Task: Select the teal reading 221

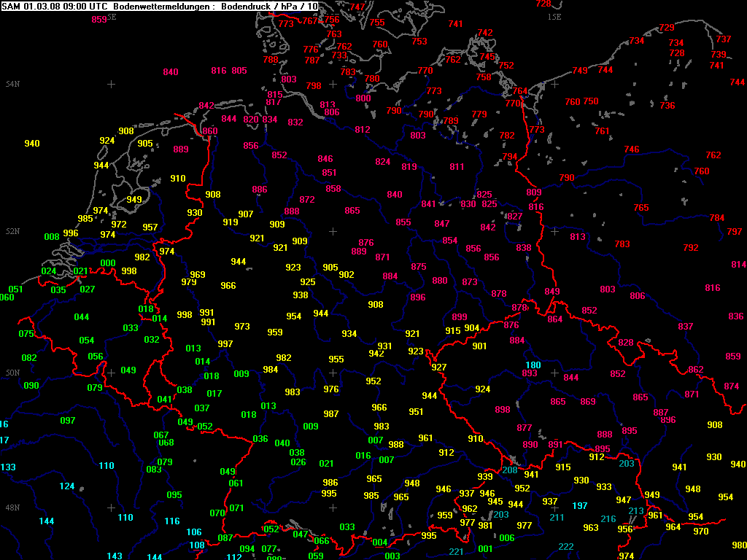Action: point(456,551)
